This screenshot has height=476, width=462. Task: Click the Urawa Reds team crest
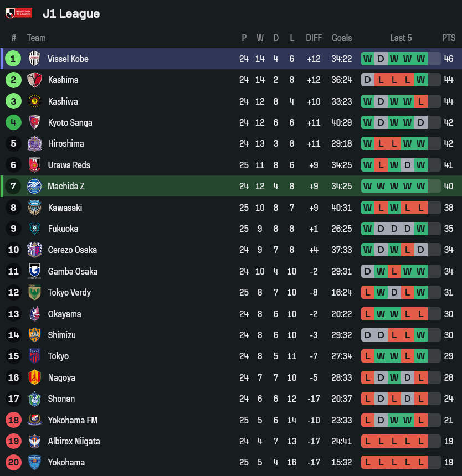34,165
